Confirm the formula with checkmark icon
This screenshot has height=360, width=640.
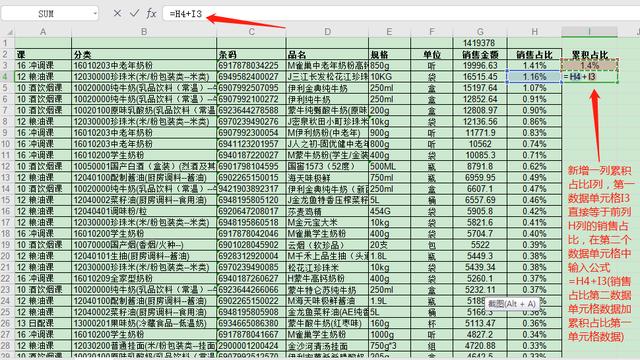134,13
